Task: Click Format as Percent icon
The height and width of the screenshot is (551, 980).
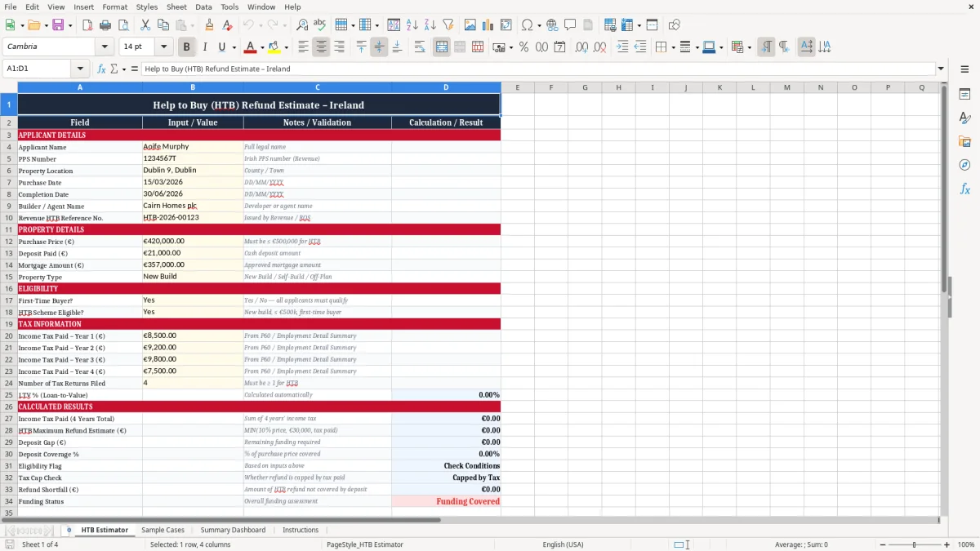Action: tap(524, 47)
